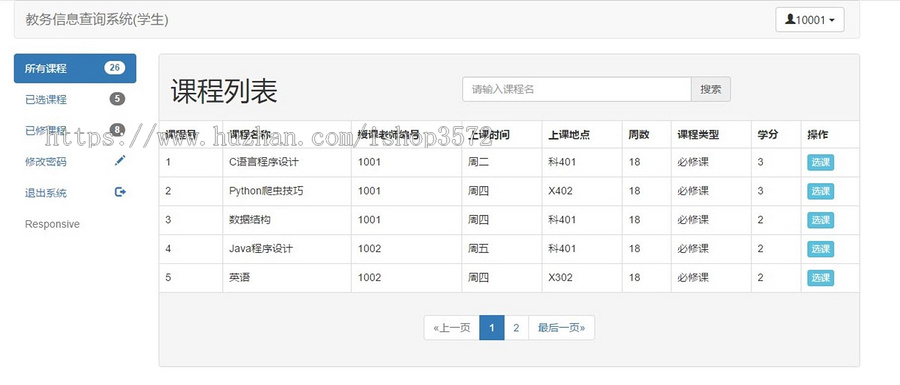Click the Responsive text in the sidebar
The height and width of the screenshot is (385, 900).
pos(52,224)
